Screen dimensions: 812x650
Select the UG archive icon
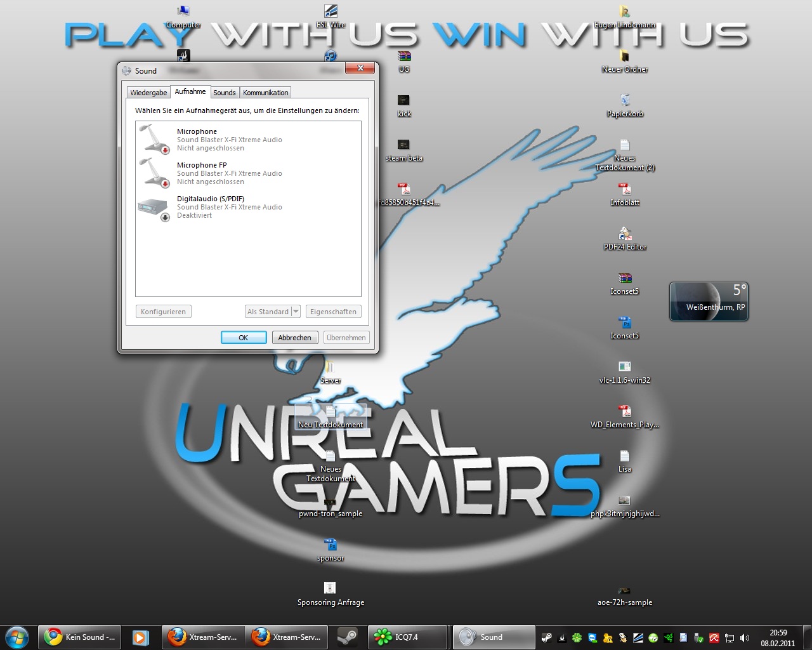click(404, 62)
